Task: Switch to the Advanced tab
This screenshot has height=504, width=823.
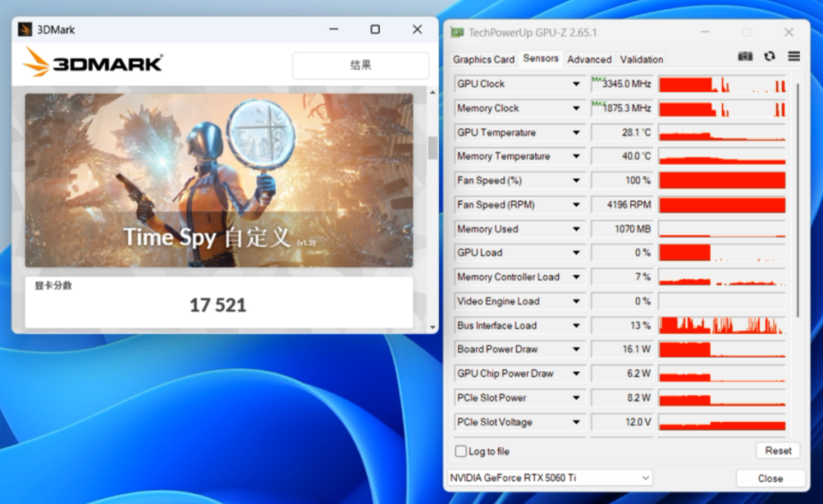Action: coord(590,59)
